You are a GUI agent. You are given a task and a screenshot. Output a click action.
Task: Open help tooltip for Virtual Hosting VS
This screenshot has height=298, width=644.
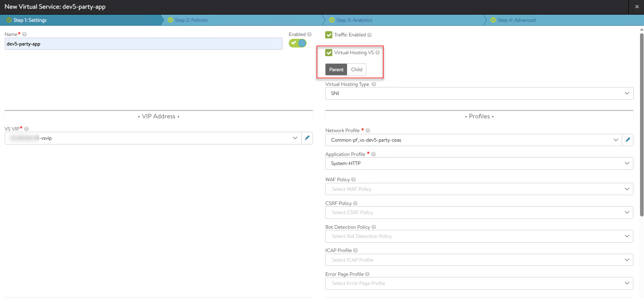[x=377, y=53]
